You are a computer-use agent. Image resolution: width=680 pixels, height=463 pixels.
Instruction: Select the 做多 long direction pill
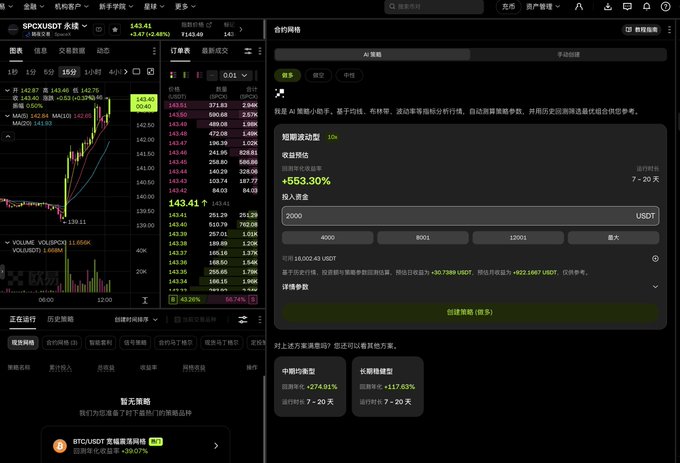tap(287, 75)
